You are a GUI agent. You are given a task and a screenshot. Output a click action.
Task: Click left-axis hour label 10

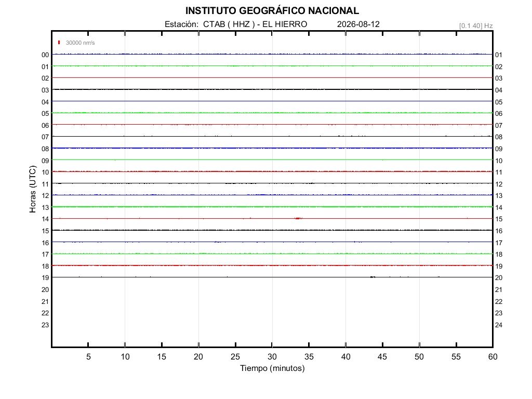click(x=45, y=172)
